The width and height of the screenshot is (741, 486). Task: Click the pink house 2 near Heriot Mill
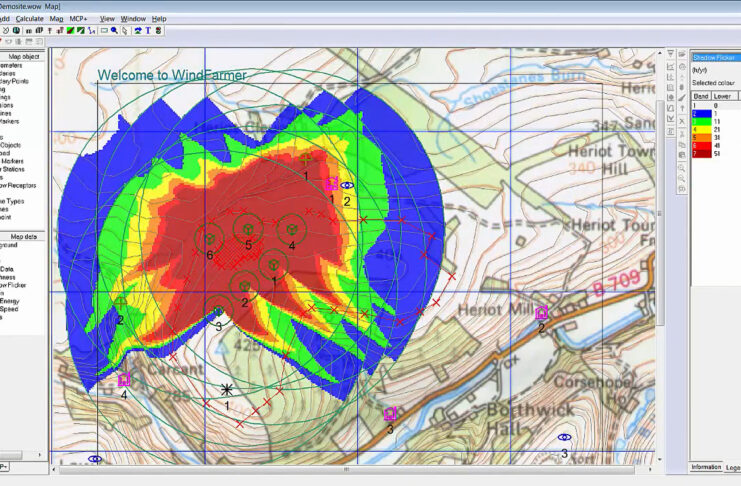541,313
